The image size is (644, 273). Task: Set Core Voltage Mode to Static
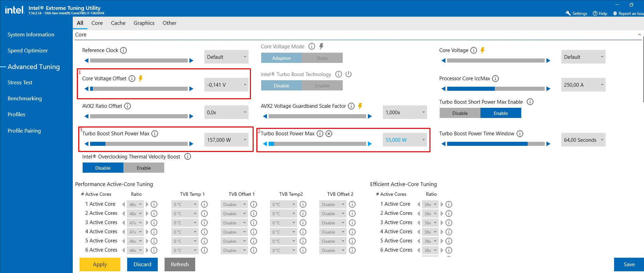click(322, 58)
